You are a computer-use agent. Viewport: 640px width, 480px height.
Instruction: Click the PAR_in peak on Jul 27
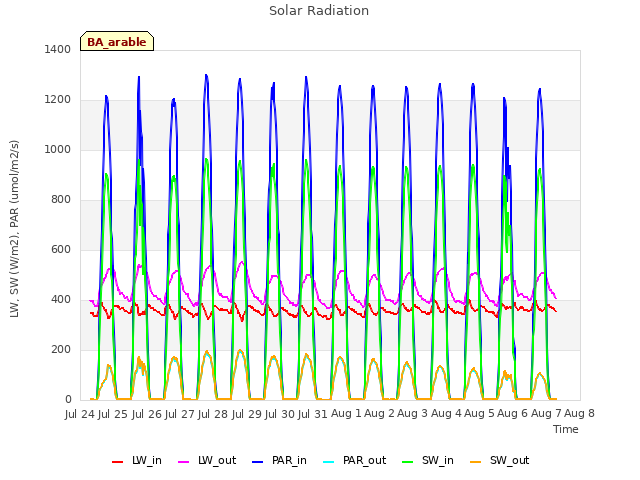[206, 75]
